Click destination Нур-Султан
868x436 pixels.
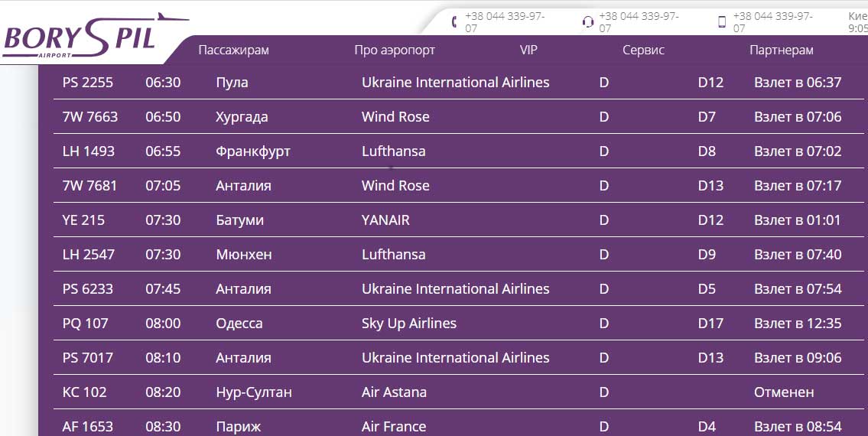[x=254, y=392]
